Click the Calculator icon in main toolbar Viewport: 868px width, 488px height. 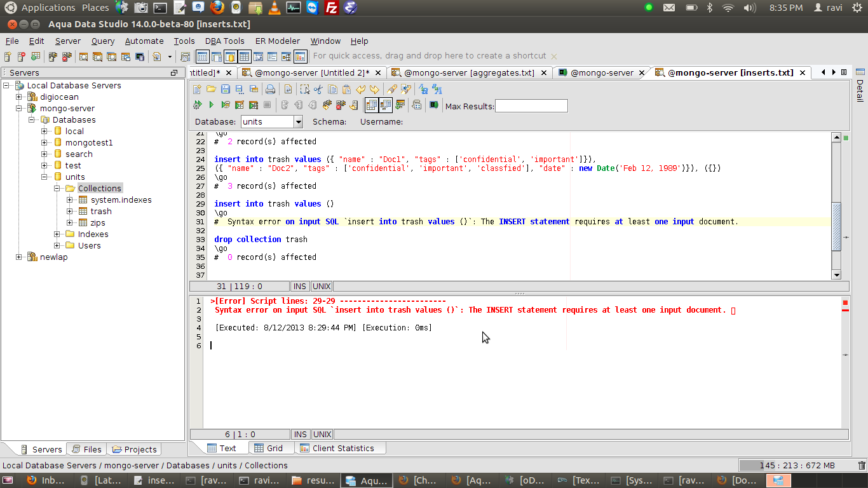click(x=185, y=57)
